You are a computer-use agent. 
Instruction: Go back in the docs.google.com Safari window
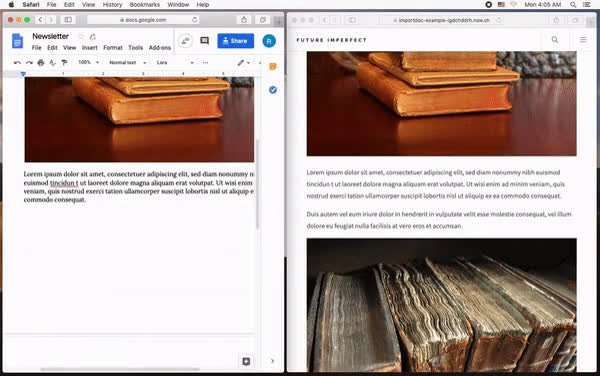40,20
